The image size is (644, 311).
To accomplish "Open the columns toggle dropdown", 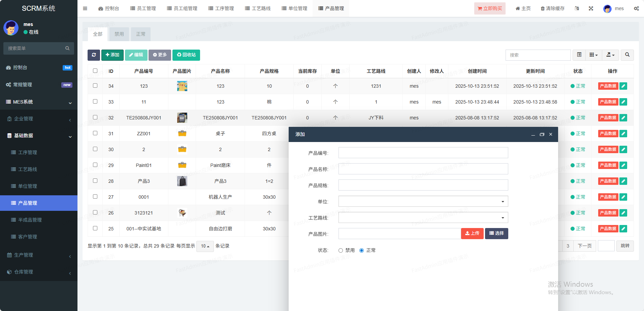I will tap(593, 55).
